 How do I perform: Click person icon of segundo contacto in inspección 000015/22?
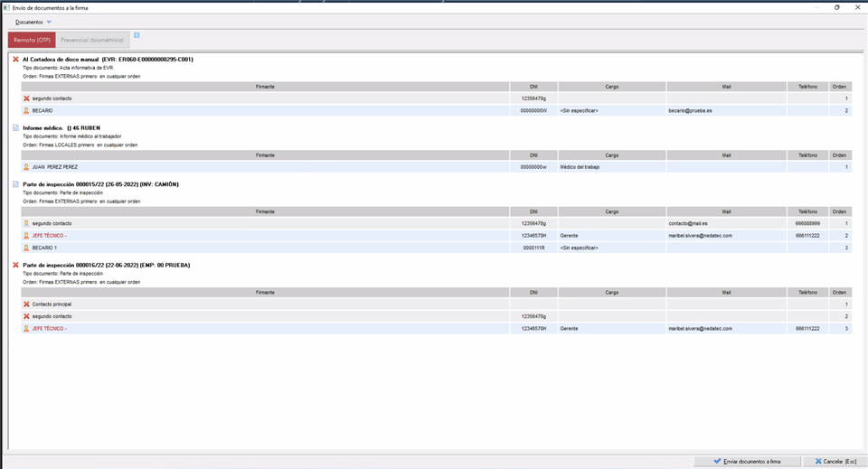point(26,223)
